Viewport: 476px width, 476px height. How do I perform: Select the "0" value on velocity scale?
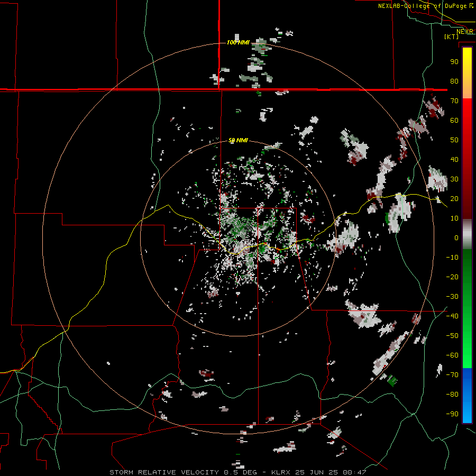click(456, 237)
